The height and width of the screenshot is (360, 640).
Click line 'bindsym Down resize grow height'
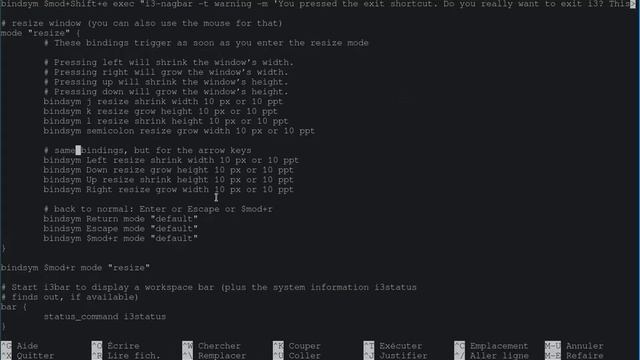tap(169, 170)
